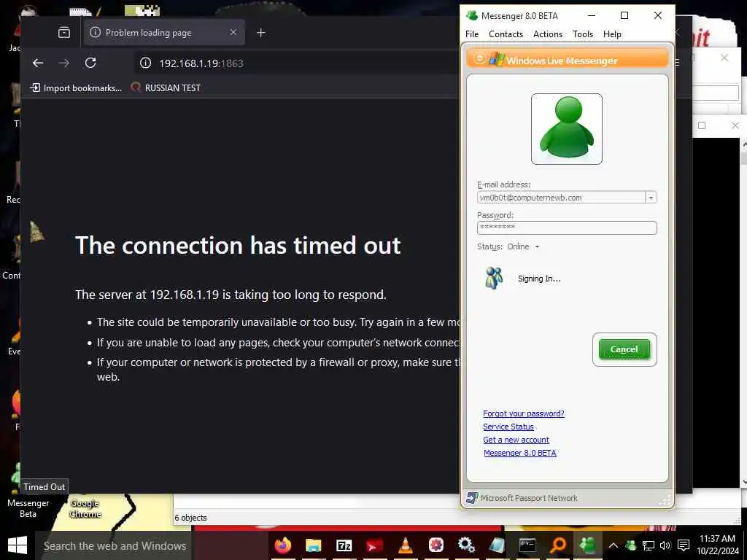The image size is (747, 560).
Task: Go back in the Firefox window
Action: point(38,63)
